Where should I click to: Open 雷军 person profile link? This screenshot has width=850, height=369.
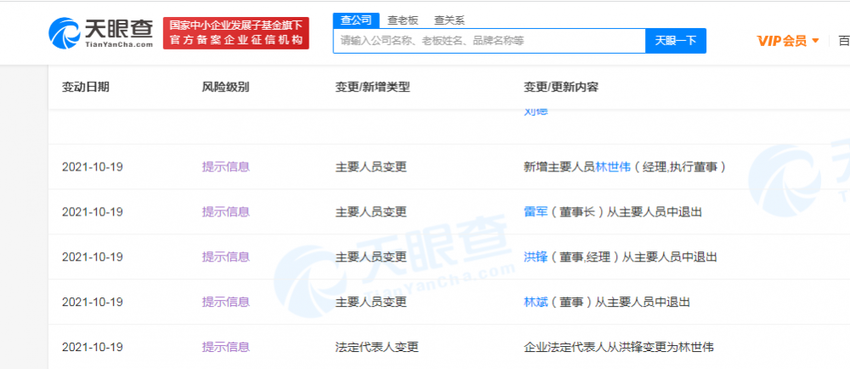tap(535, 212)
